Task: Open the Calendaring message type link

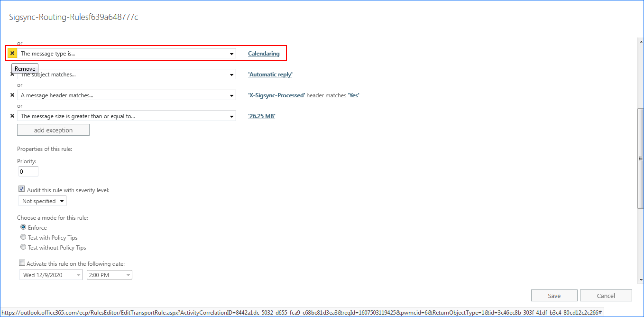Action: [264, 54]
